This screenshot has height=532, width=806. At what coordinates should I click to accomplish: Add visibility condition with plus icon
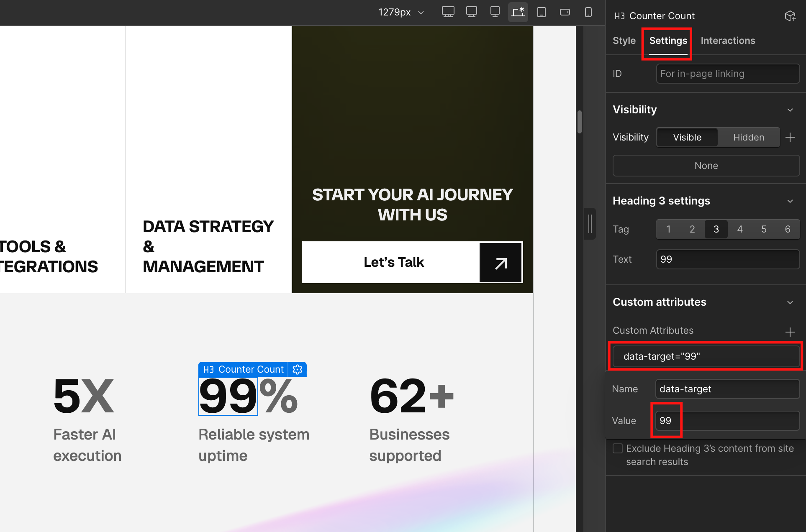point(790,137)
